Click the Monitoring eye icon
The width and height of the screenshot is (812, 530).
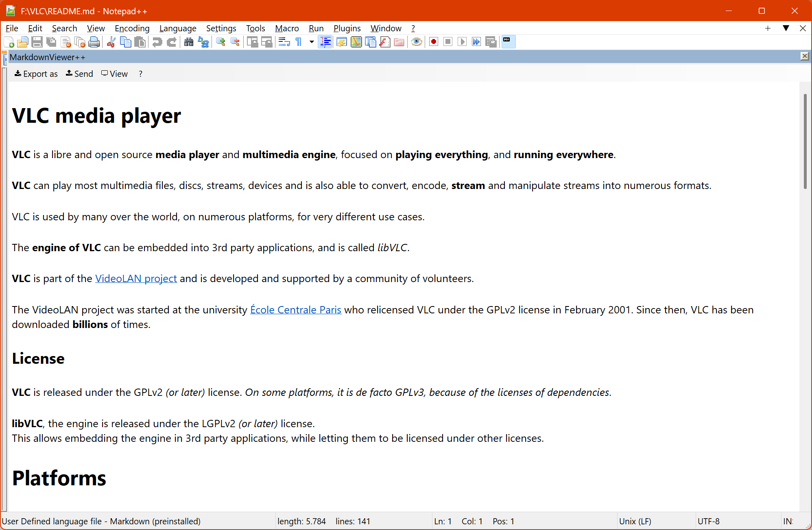416,42
